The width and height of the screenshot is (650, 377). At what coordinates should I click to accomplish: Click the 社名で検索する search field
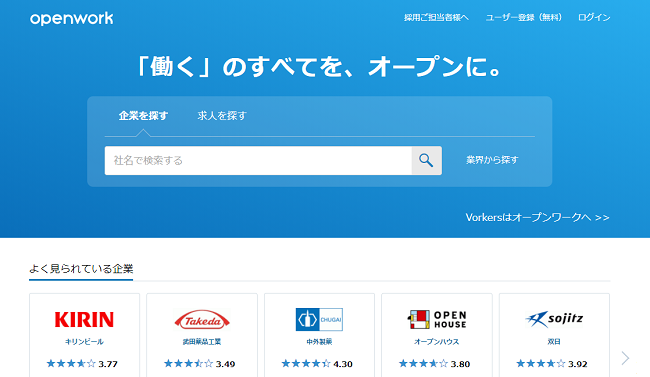pos(258,160)
